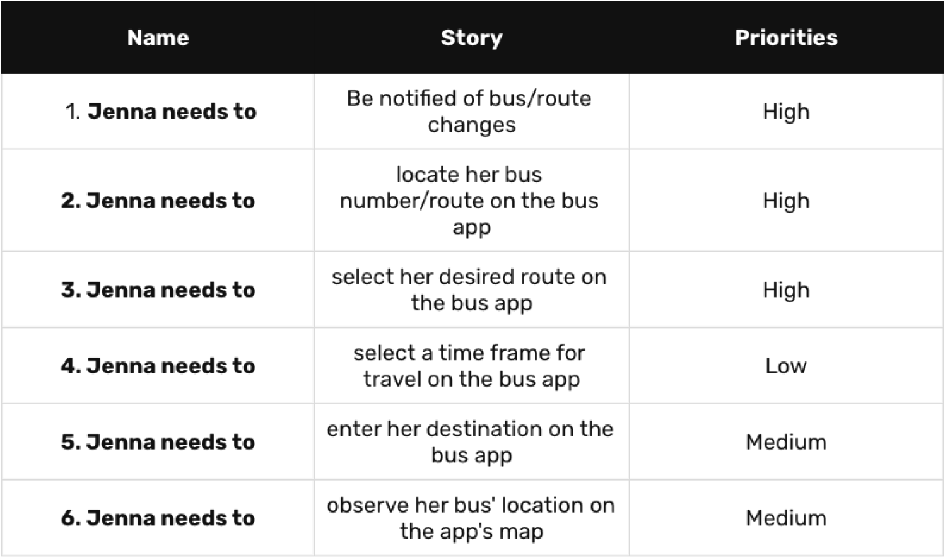Viewport: 945px width, 560px height.
Task: Select the '5. Jenna needs to' cell
Action: [x=158, y=442]
